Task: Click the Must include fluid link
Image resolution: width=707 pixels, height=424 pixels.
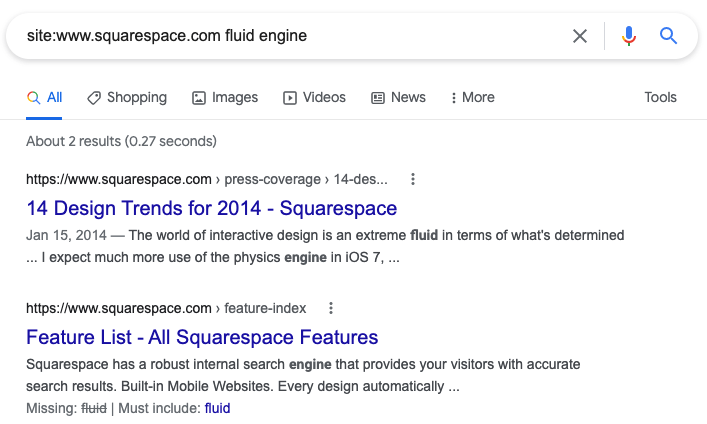Action: point(217,408)
